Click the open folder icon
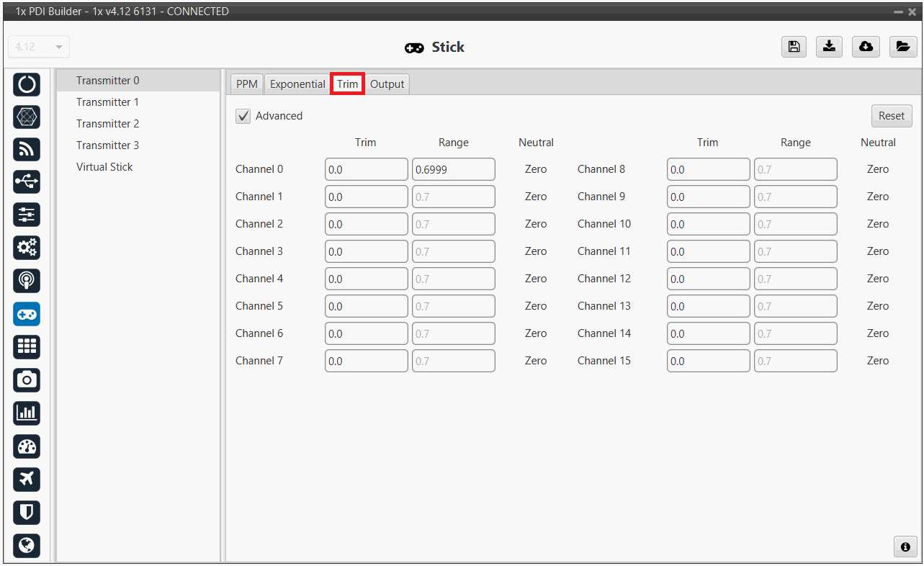 point(902,47)
